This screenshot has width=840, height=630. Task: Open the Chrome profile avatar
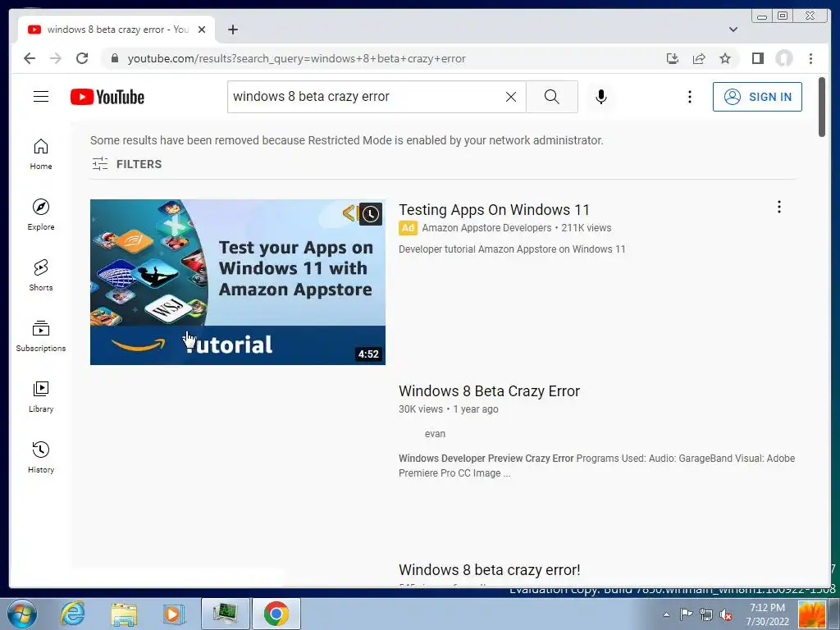coord(784,58)
